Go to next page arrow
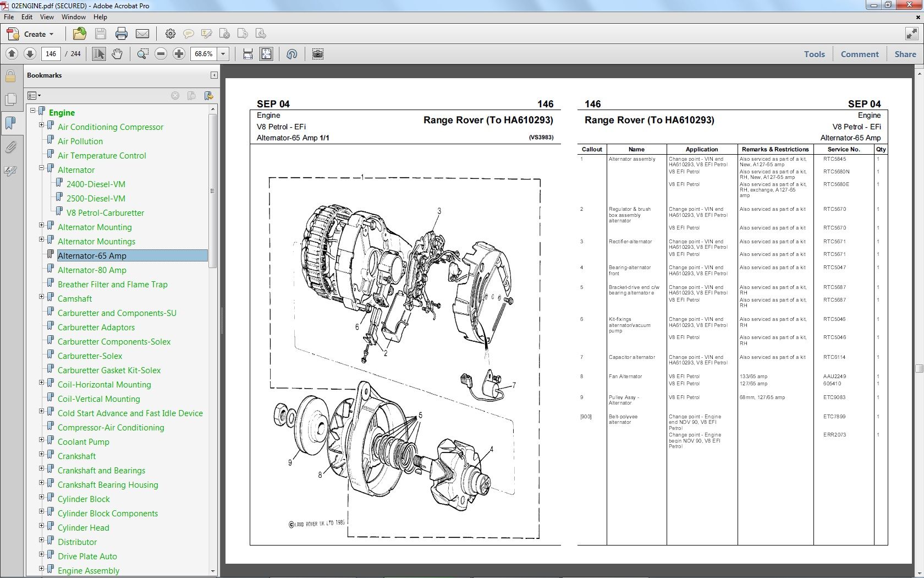924x578 pixels. tap(30, 54)
